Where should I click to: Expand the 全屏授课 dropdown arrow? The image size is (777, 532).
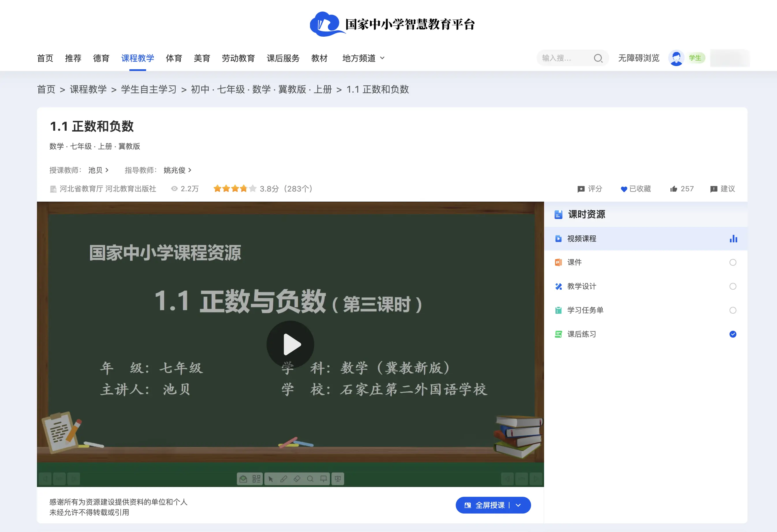(518, 505)
